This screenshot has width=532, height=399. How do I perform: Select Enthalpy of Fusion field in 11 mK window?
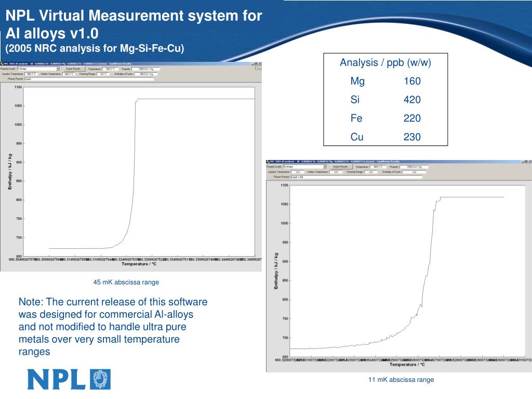414,172
